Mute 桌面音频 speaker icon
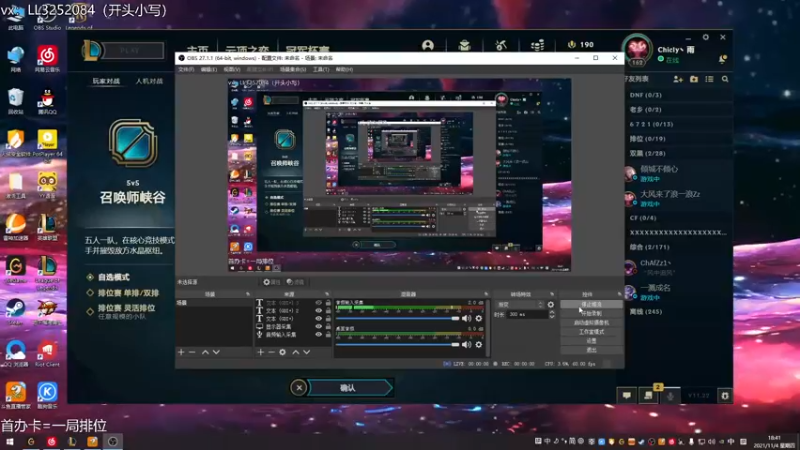 click(466, 344)
